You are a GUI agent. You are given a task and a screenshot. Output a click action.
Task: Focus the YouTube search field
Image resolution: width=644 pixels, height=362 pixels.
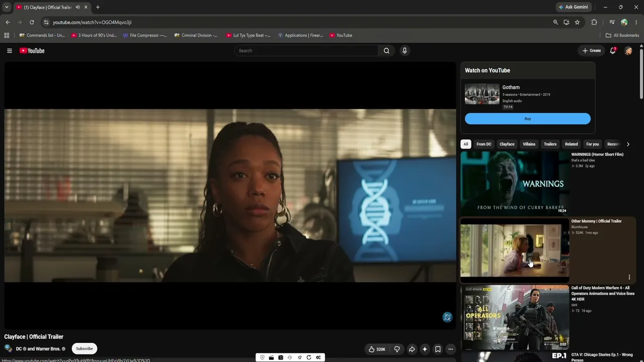pyautogui.click(x=306, y=51)
